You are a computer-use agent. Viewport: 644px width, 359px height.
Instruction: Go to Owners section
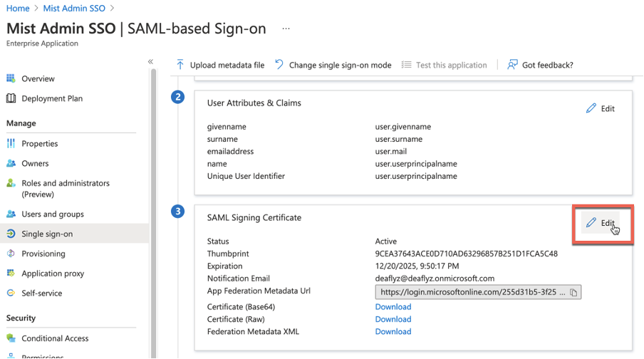(35, 163)
